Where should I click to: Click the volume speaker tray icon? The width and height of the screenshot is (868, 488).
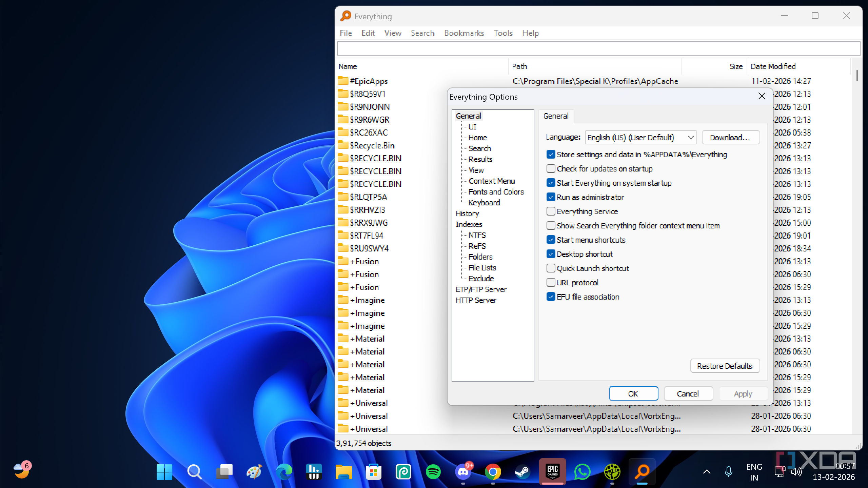click(x=796, y=471)
